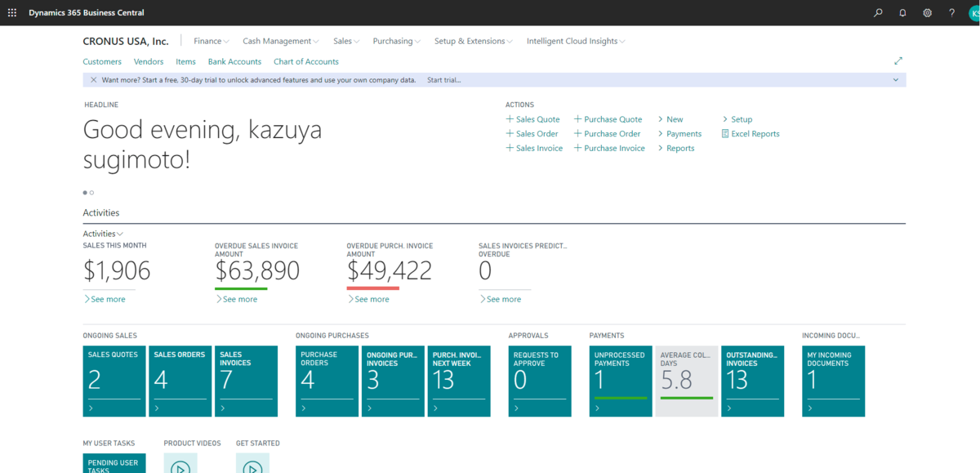Image resolution: width=980 pixels, height=473 pixels.
Task: Create a new Sales Quote
Action: point(533,119)
